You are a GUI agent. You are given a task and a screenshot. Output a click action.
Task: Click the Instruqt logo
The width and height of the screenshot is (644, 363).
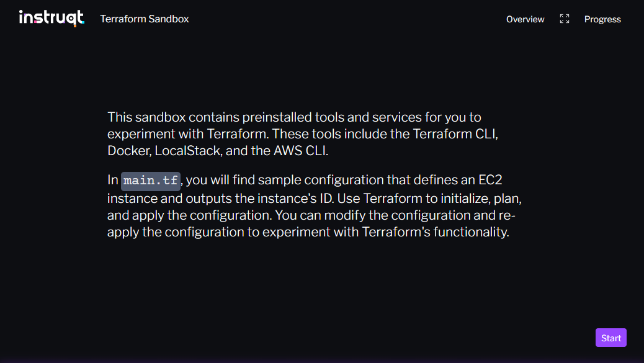click(51, 19)
